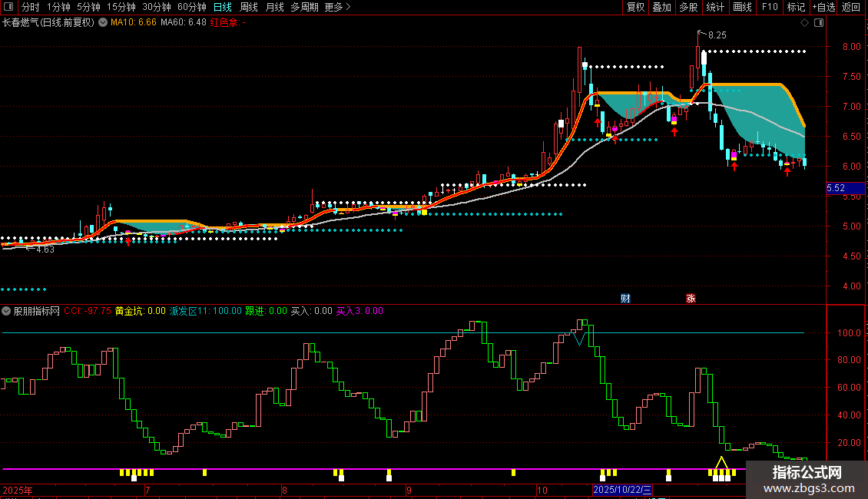This screenshot has height=499, width=868.
Task: Click the 黄金坑: 0.00 readout
Action: coord(140,311)
